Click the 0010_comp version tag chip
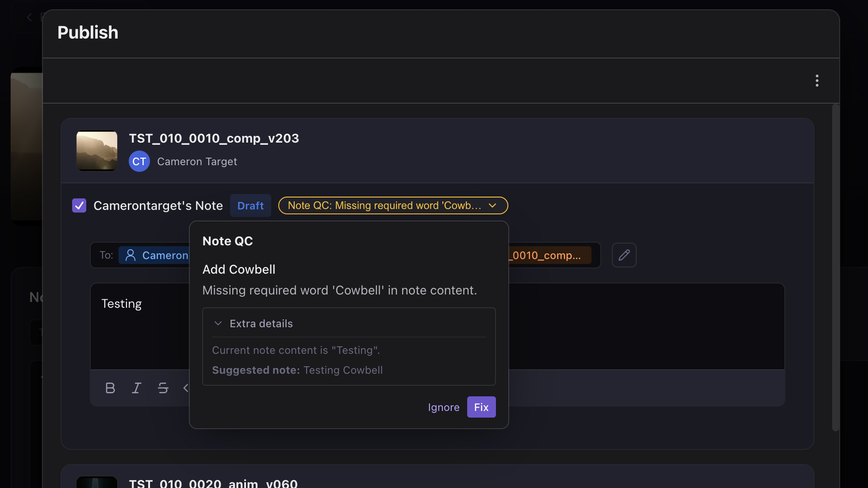This screenshot has height=488, width=868. pyautogui.click(x=549, y=255)
